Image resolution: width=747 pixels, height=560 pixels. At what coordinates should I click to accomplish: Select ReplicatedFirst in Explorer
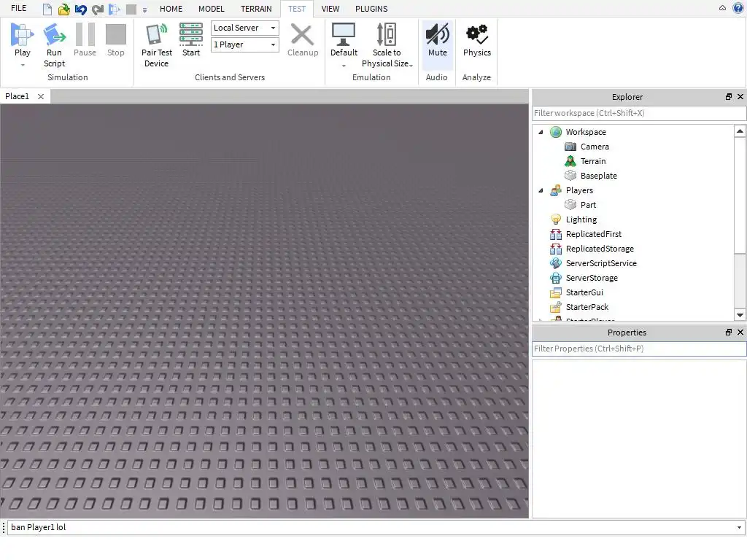(594, 234)
